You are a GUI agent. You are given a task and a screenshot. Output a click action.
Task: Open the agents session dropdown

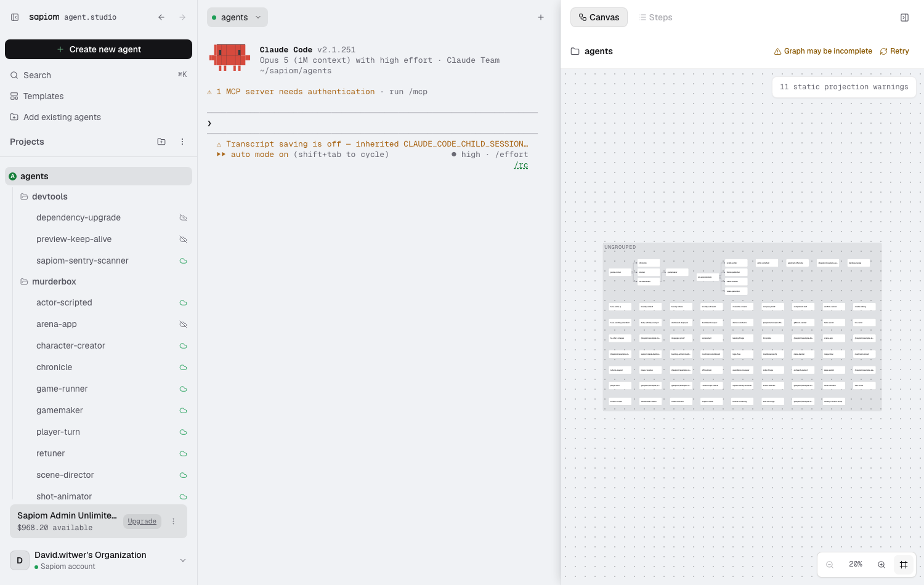point(237,17)
